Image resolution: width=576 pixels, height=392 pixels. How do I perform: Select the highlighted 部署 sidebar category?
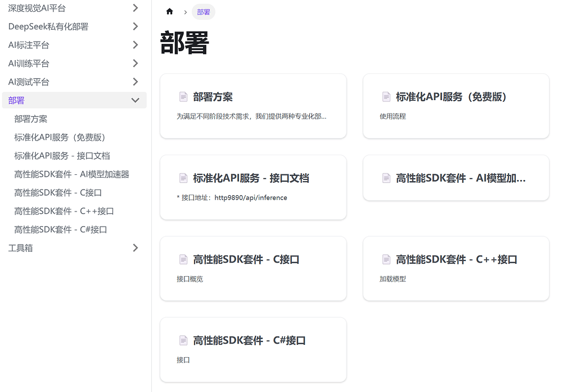[x=74, y=100]
